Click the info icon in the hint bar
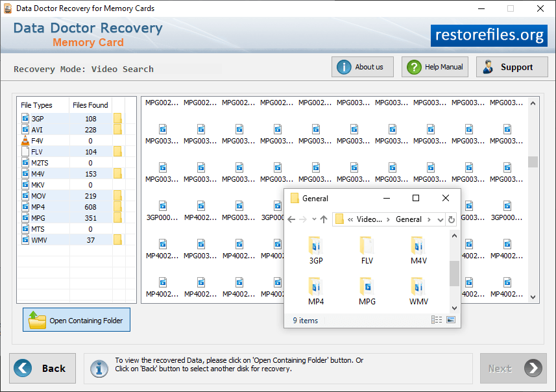The width and height of the screenshot is (556, 392). coord(99,369)
